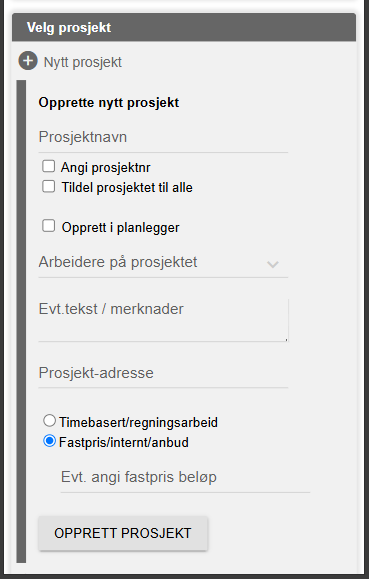Click the Opprett i planlegger label text
369x579 pixels.
point(120,228)
